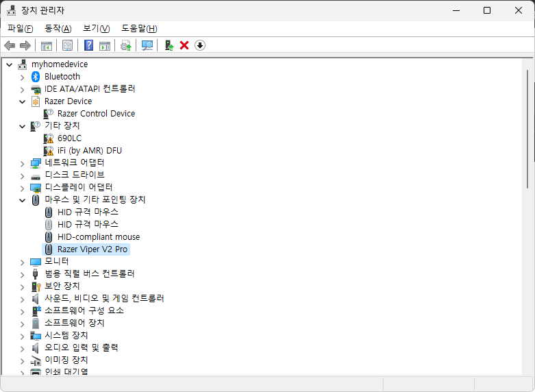Collapse the myhomedevice root node
Image resolution: width=535 pixels, height=392 pixels.
coord(9,64)
